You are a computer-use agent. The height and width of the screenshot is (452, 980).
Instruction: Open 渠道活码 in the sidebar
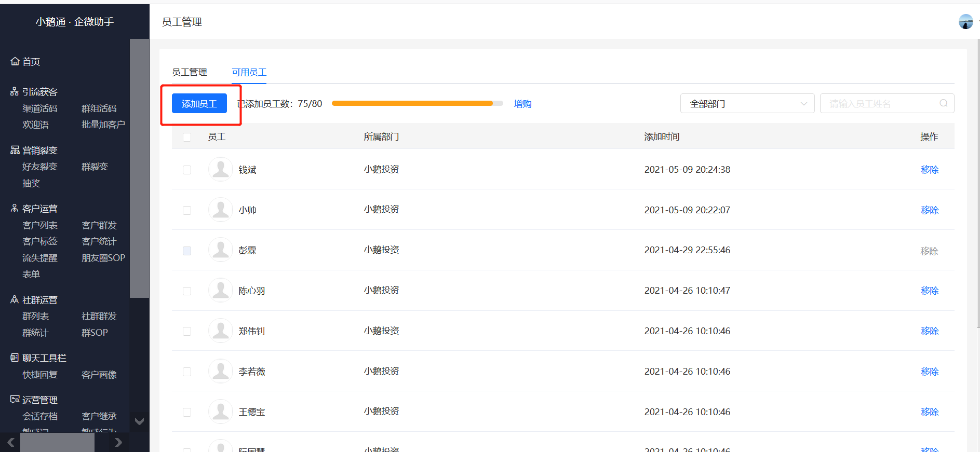[x=40, y=108]
